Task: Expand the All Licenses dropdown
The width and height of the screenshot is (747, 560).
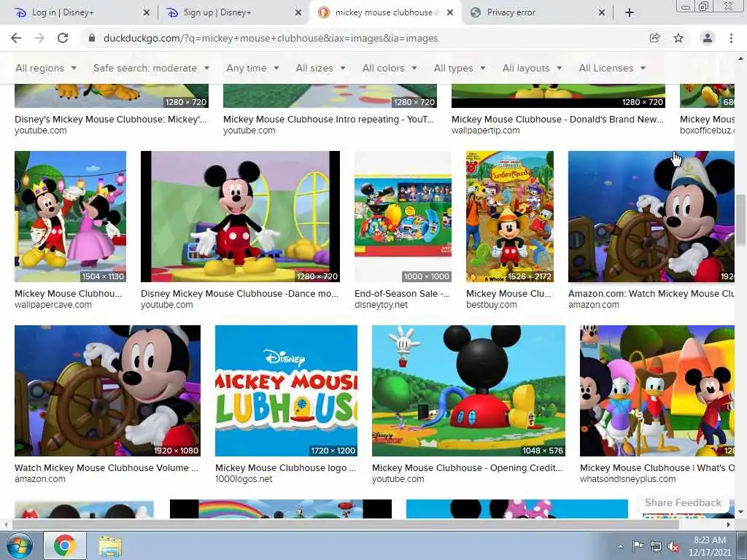Action: tap(612, 68)
